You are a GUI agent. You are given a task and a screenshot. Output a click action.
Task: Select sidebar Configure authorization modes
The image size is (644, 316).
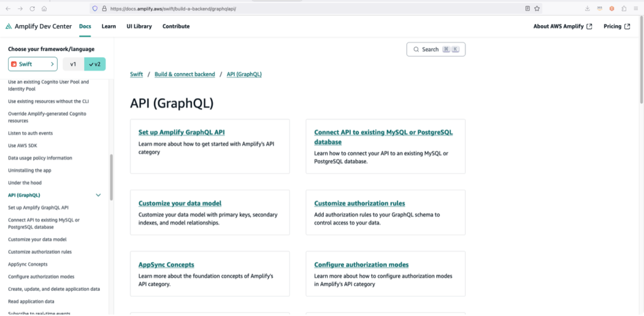pos(41,276)
